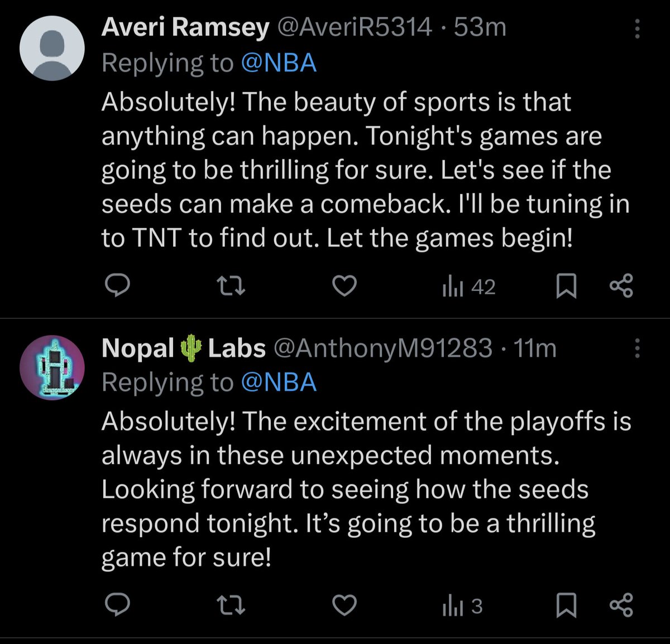Like Averi Ramsey's tweet

[x=344, y=287]
